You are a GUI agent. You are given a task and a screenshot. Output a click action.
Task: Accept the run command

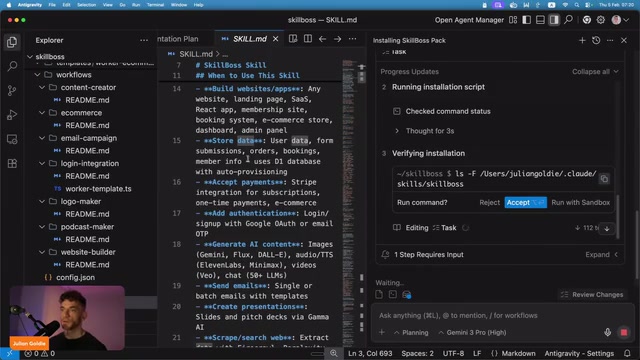coord(525,202)
